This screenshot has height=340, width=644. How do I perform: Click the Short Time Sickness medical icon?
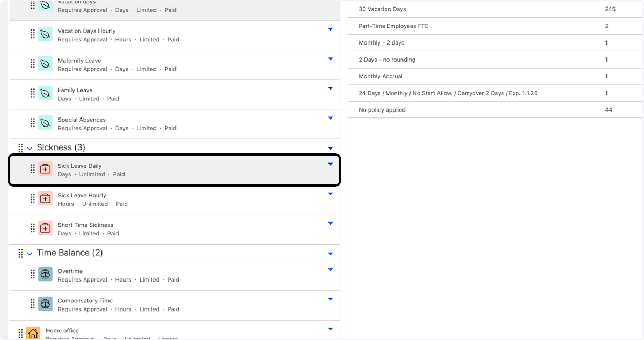pyautogui.click(x=46, y=228)
